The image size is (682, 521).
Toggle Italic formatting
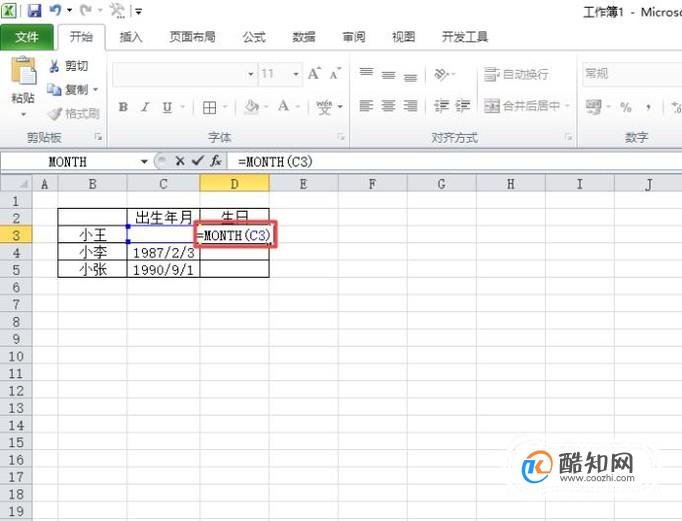click(145, 107)
